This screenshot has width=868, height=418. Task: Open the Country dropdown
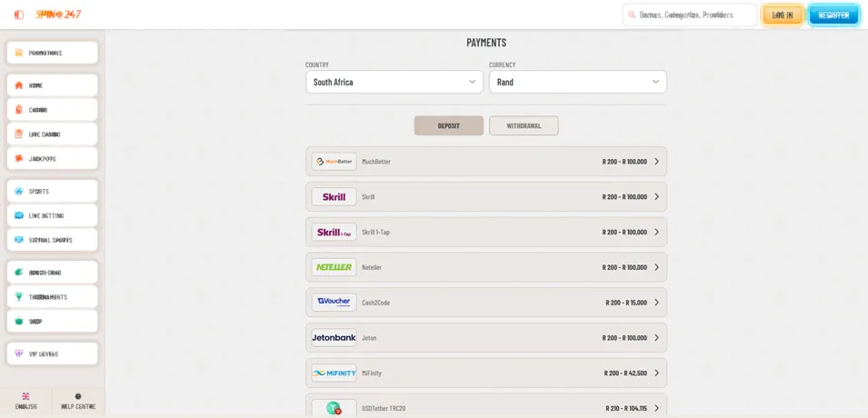point(394,82)
